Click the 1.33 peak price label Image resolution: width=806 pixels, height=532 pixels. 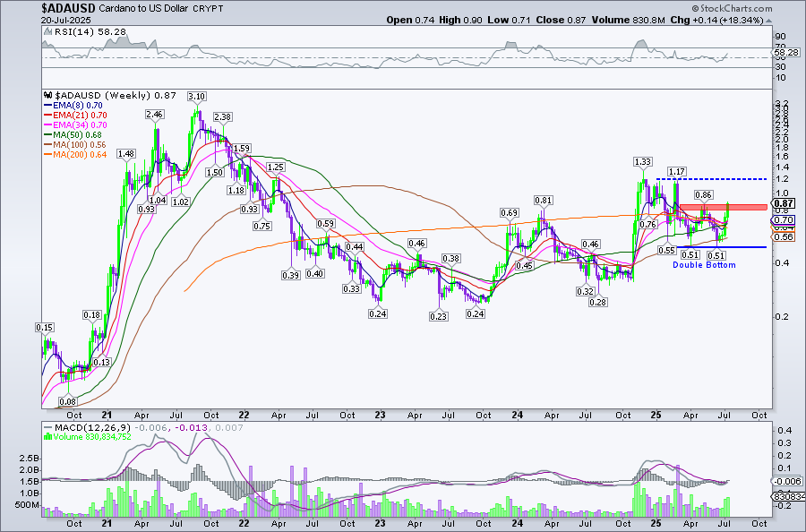pos(642,162)
